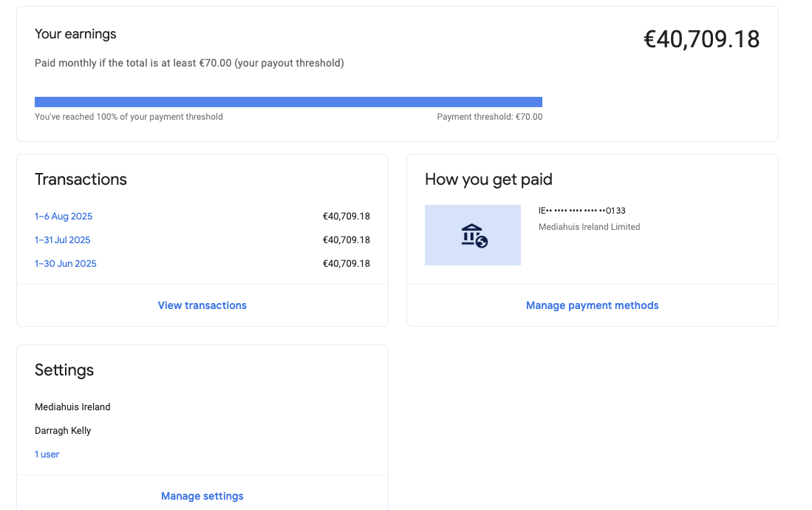Click the Jul 2025 transaction amount
The width and height of the screenshot is (812, 510).
(x=346, y=240)
